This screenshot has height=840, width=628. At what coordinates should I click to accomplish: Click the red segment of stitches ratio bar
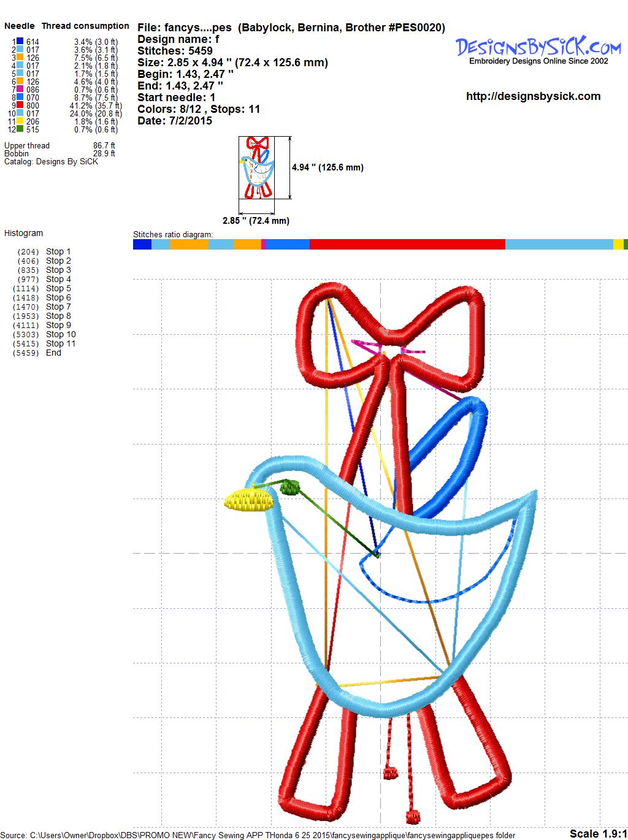(407, 245)
